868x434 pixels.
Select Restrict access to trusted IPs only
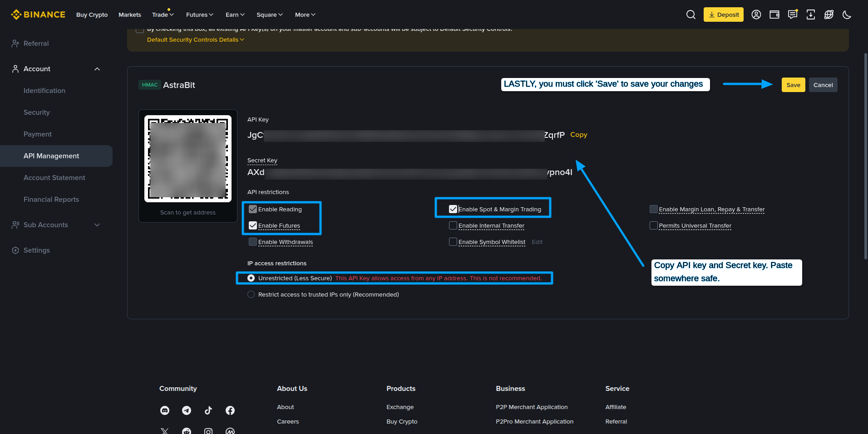pyautogui.click(x=251, y=294)
